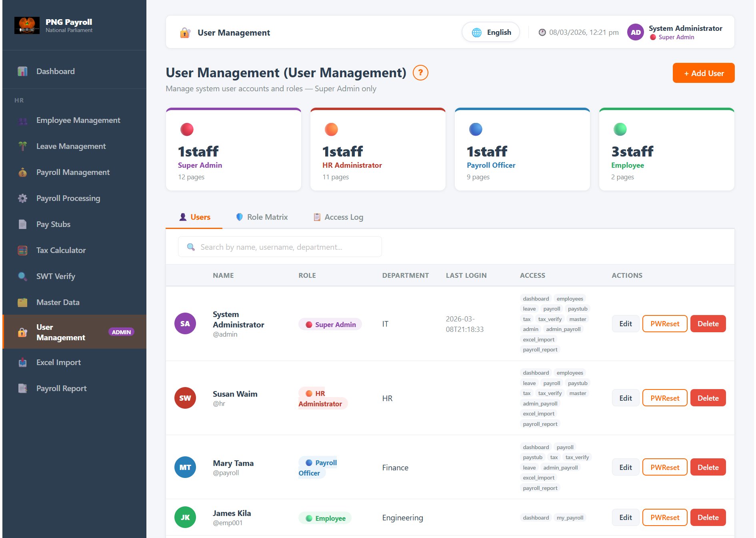The height and width of the screenshot is (538, 756).
Task: Select the Employee role card
Action: pos(667,149)
